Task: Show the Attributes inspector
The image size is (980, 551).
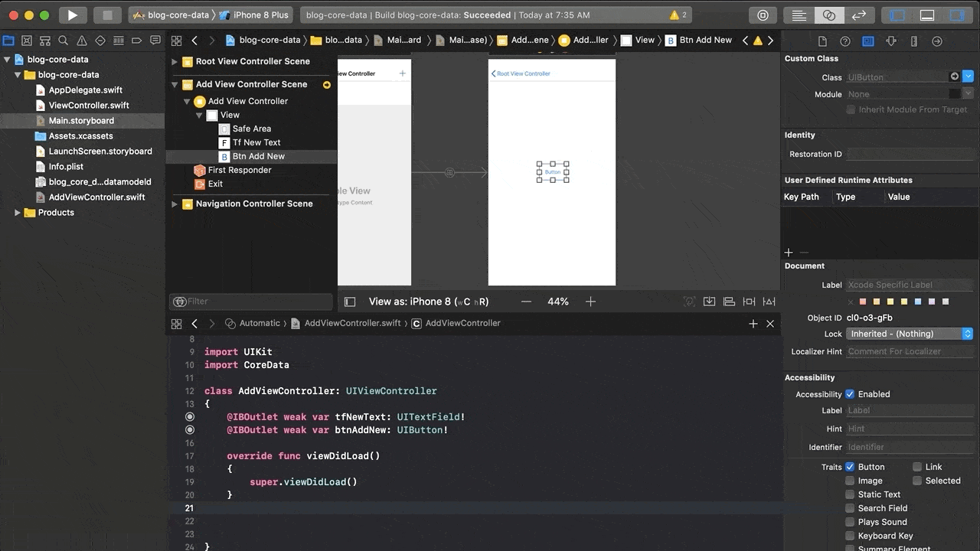Action: (891, 41)
